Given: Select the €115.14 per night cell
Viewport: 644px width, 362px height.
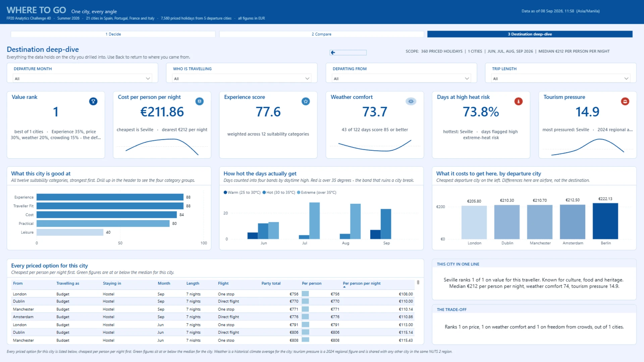Looking at the screenshot, I should [x=406, y=332].
